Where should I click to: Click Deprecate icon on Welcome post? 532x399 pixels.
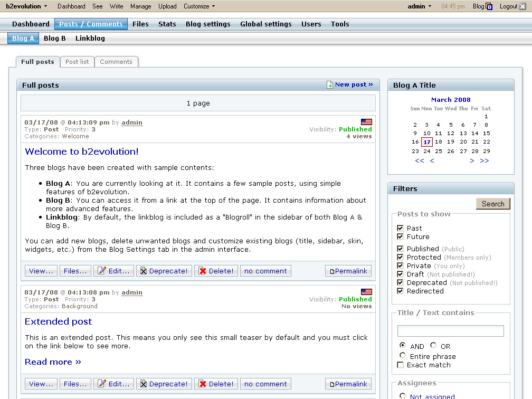click(143, 271)
